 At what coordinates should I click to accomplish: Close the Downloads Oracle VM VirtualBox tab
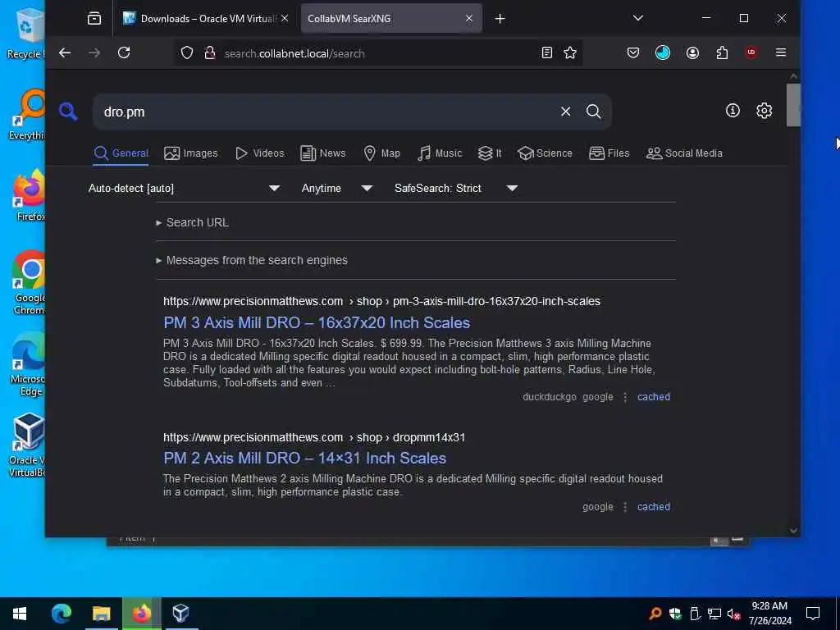click(x=285, y=18)
